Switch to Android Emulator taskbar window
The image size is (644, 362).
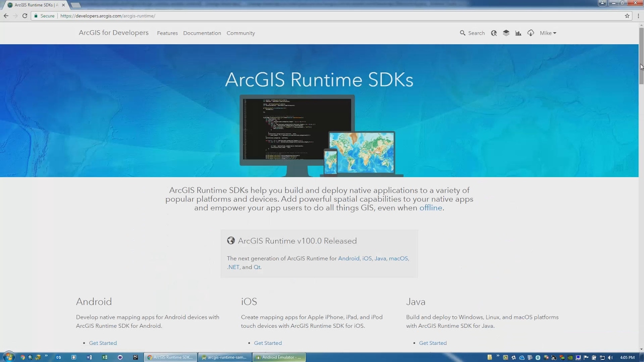point(279,357)
